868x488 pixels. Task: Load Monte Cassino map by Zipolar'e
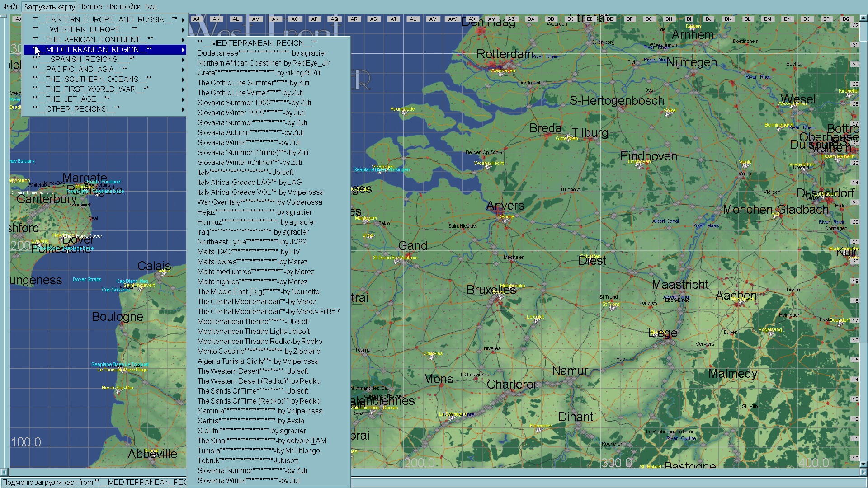click(x=259, y=351)
